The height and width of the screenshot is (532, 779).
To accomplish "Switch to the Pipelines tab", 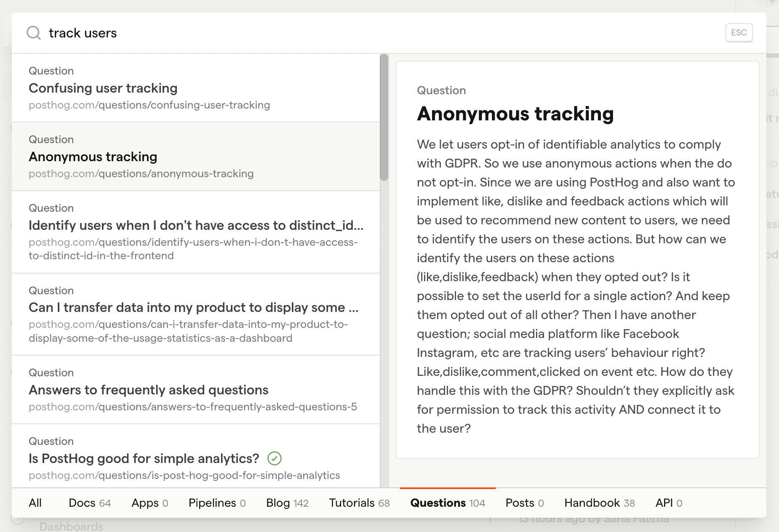I will (x=217, y=503).
